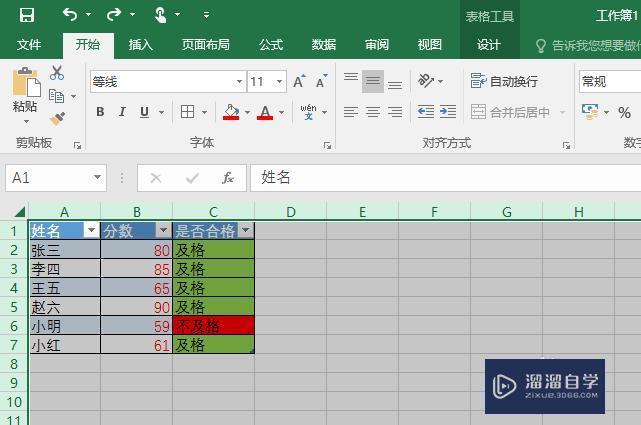Apply the red font color A

click(265, 112)
